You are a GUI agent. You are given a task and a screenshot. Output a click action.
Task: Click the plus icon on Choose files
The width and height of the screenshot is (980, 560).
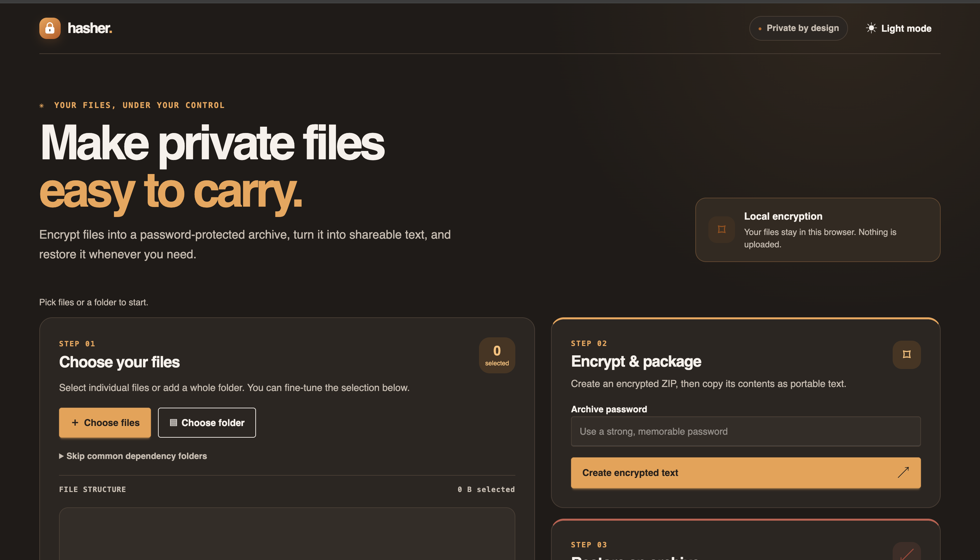75,422
